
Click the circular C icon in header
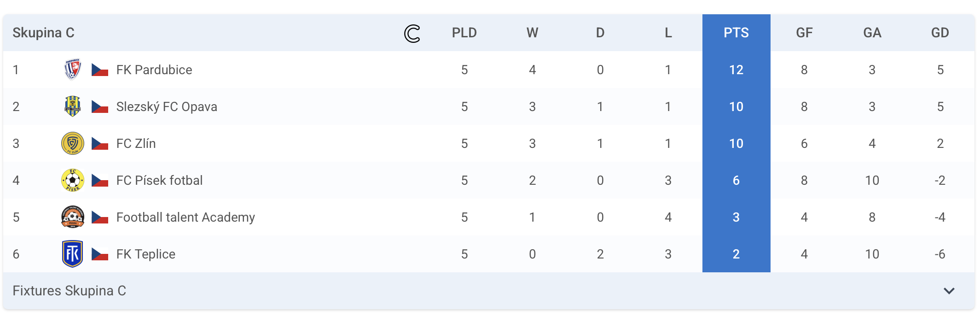[x=412, y=33]
